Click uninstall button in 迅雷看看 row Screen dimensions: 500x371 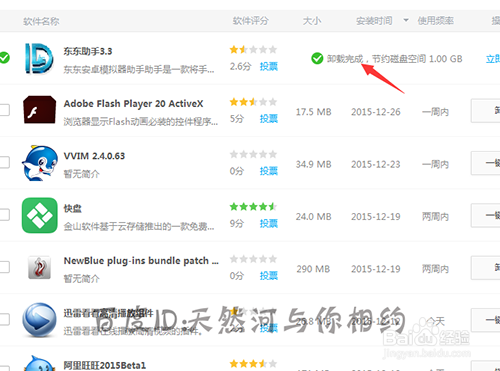tap(485, 320)
